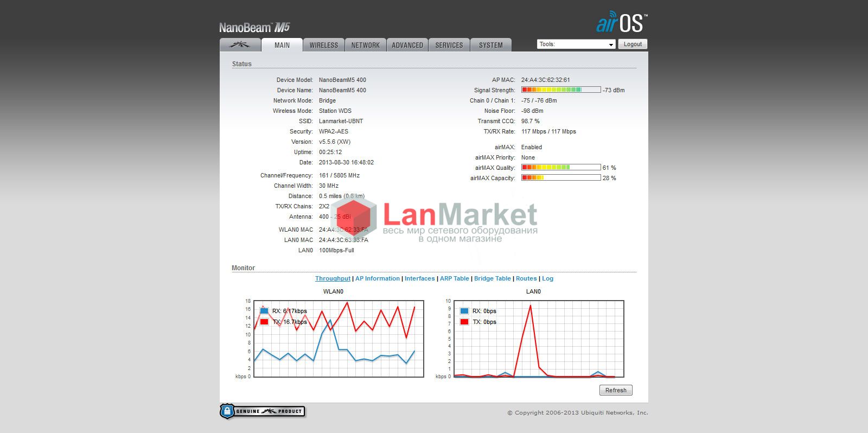Click the Signal Strength bar
Screen dimensions: 868x433
coord(560,90)
